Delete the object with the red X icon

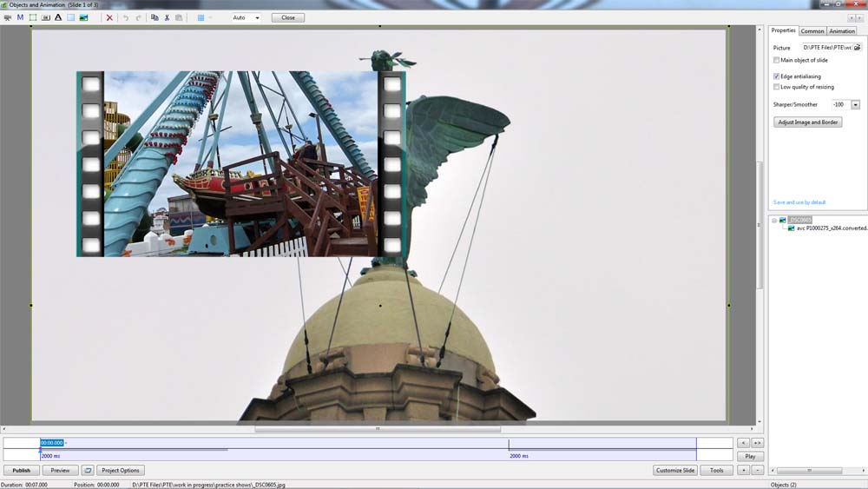tap(109, 17)
